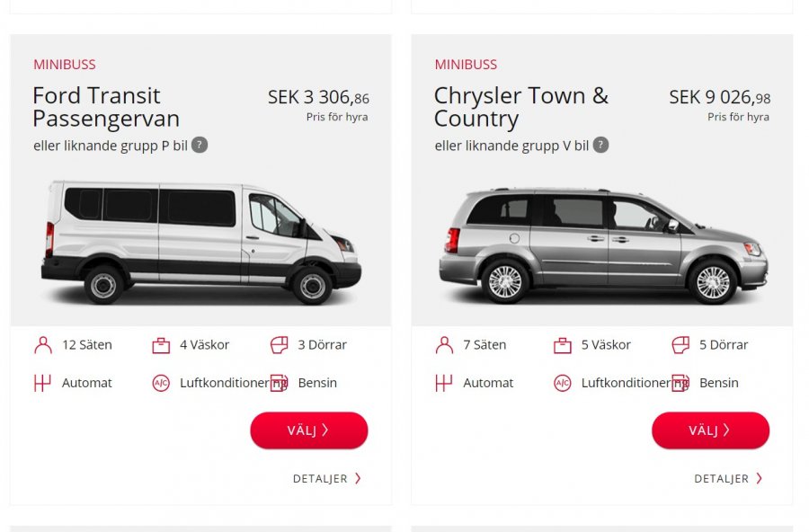Click the door icon for 5 Dörrar
This screenshot has height=532, width=809.
tap(680, 345)
